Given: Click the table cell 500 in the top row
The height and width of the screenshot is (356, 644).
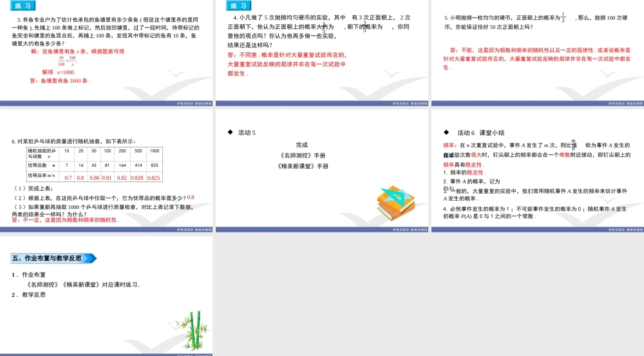Looking at the screenshot, I should coord(138,151).
